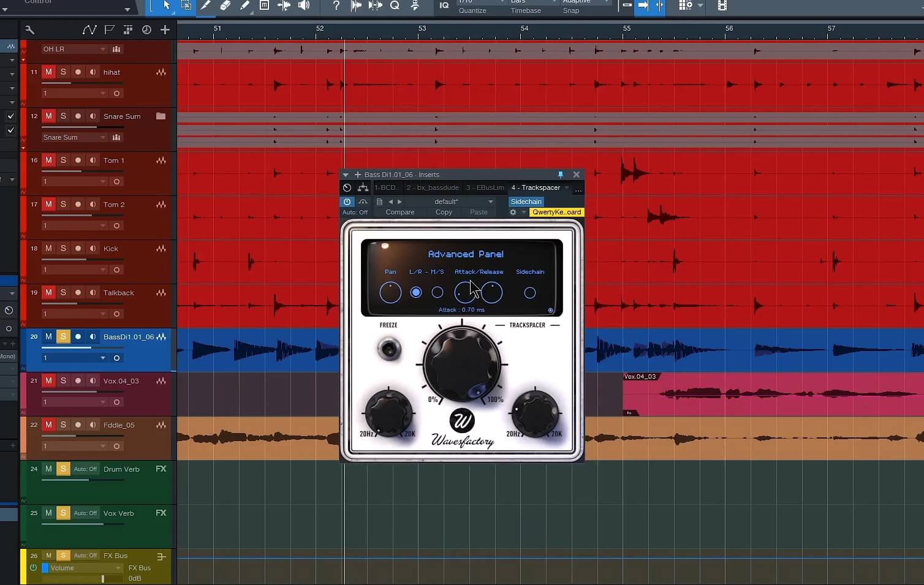Screen dimensions: 924x585
Task: Click the Pan knob in Advanced Panel
Action: (390, 293)
